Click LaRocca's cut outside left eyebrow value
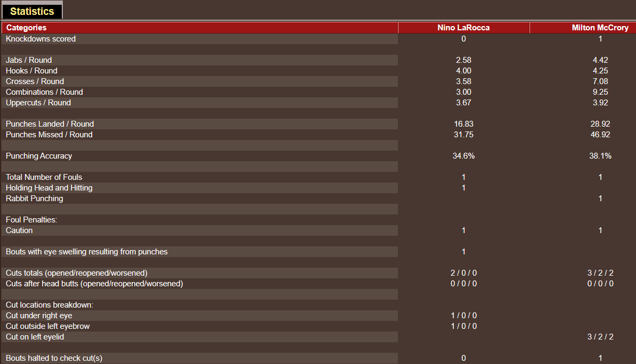 (x=463, y=326)
